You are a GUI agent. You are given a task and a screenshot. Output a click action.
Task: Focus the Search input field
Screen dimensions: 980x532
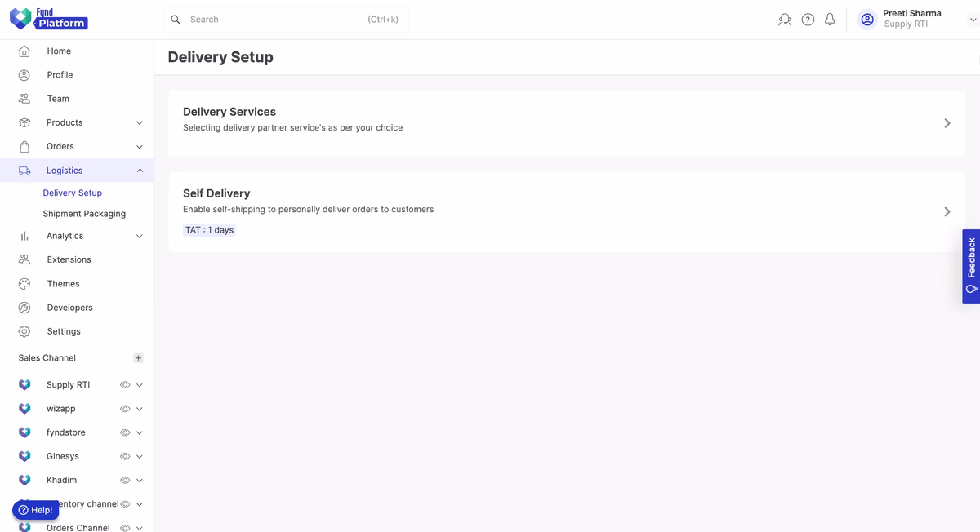286,20
